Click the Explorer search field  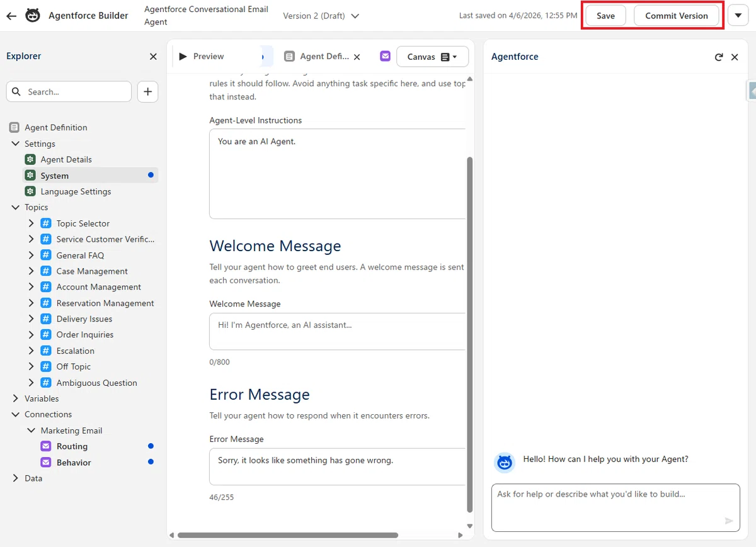click(69, 91)
